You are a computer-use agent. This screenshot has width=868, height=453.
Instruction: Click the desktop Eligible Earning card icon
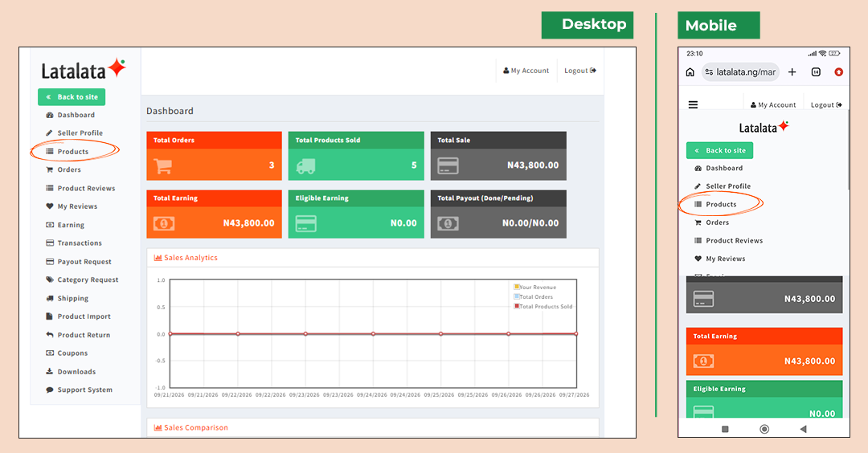click(x=306, y=223)
